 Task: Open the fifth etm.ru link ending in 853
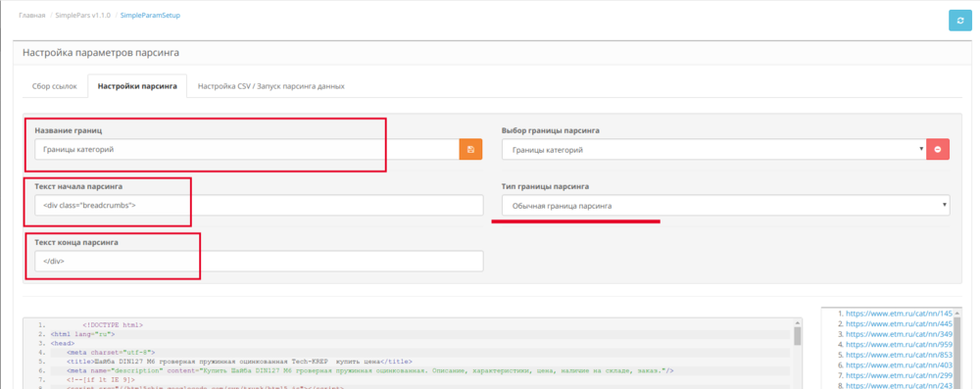[x=898, y=355]
